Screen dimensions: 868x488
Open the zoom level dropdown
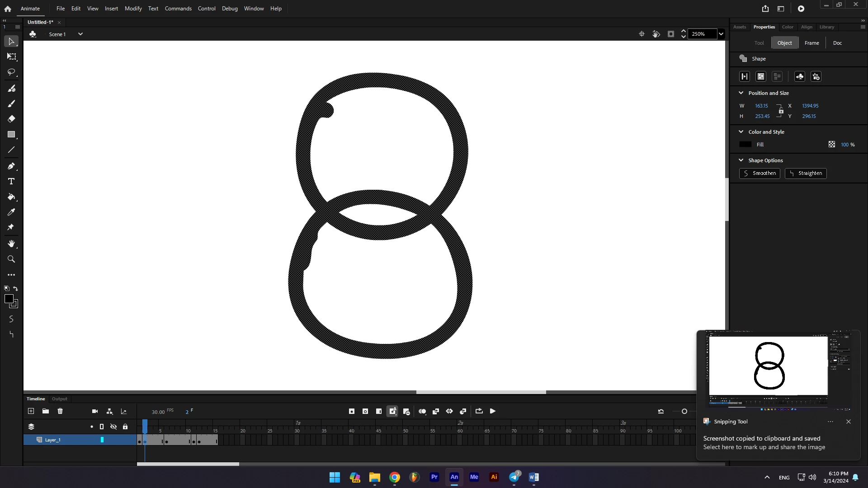coord(721,34)
